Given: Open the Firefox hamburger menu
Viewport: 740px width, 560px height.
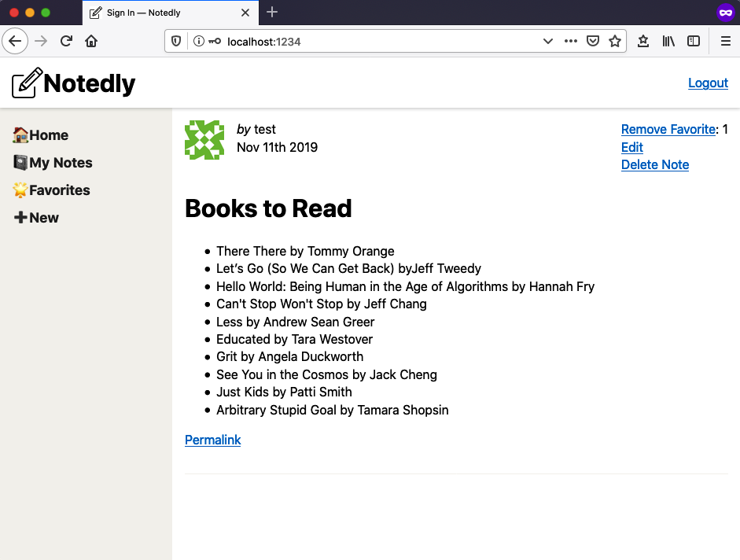Looking at the screenshot, I should click(724, 41).
